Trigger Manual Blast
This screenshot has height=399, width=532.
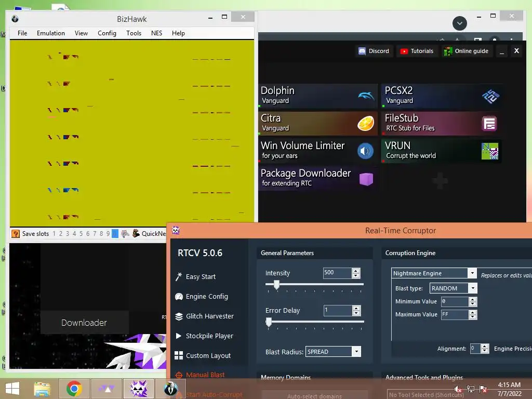(x=200, y=375)
